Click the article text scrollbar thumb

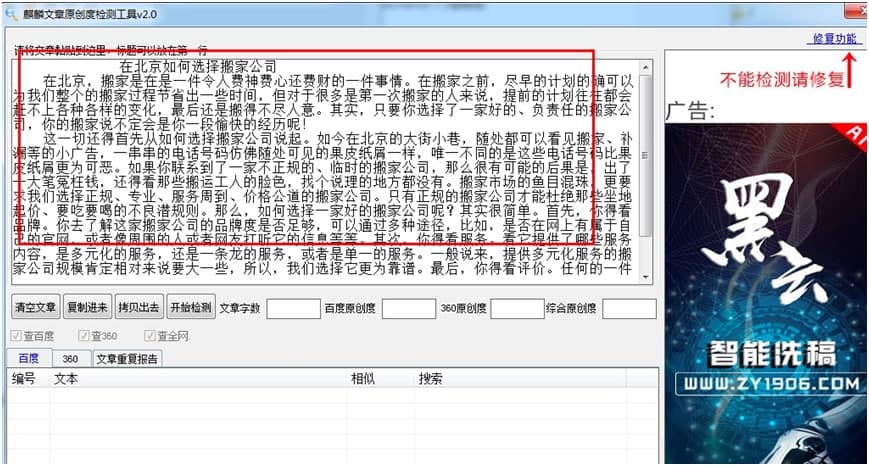click(645, 155)
